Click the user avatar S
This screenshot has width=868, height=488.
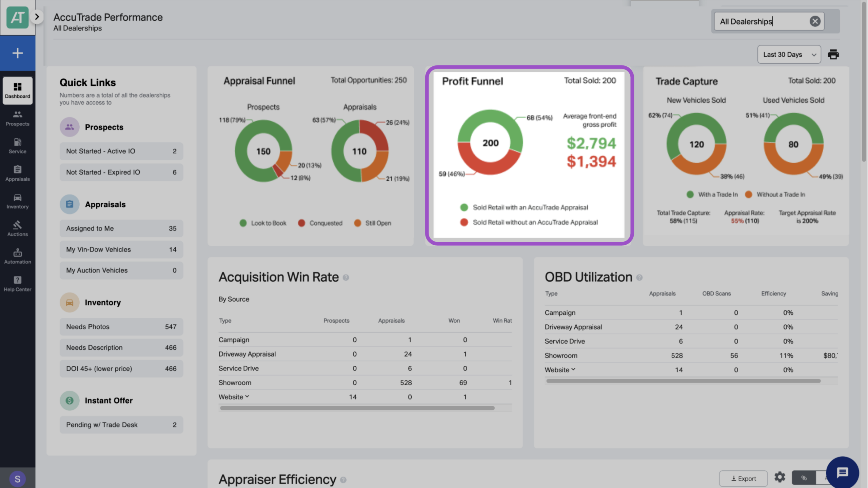pos(17,479)
